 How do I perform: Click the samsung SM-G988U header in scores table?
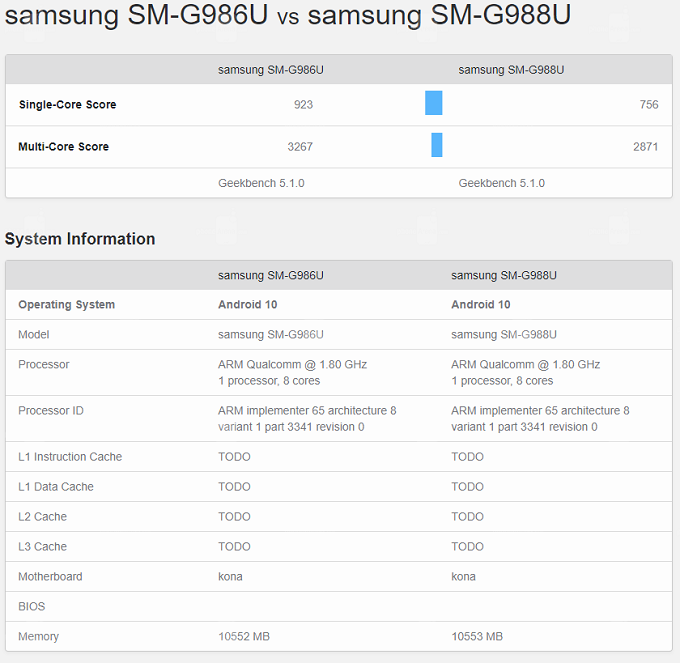coord(511,70)
